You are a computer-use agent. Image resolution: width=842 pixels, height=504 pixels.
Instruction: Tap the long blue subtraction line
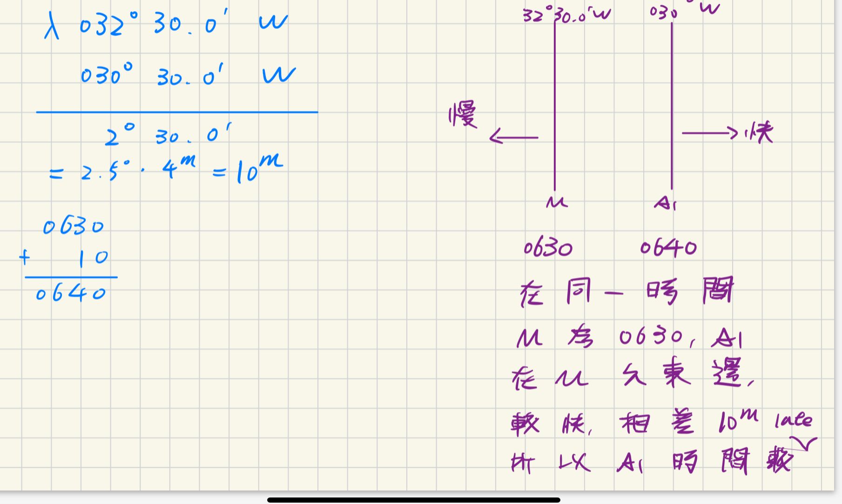(x=177, y=112)
